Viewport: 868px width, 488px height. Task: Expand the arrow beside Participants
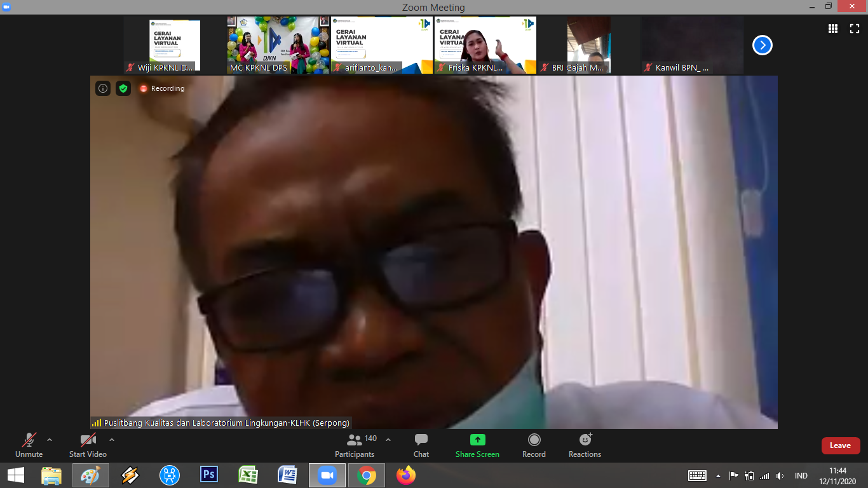click(388, 440)
